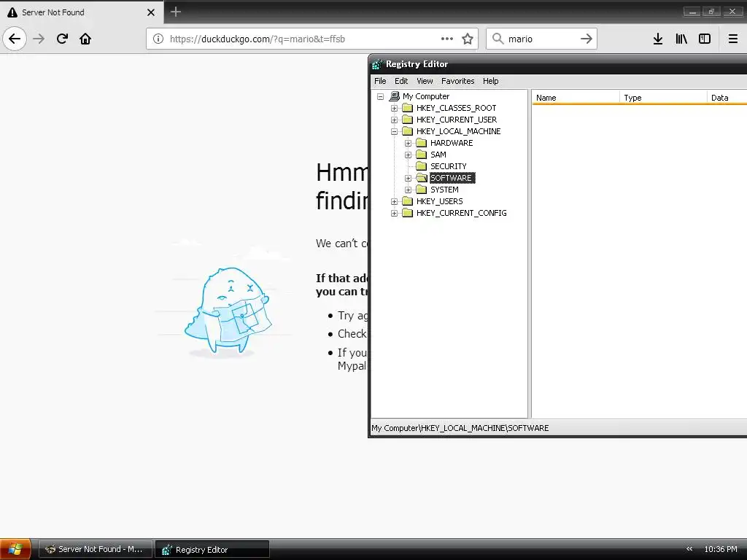
Task: Expand the SYSTEM key
Action: (408, 190)
